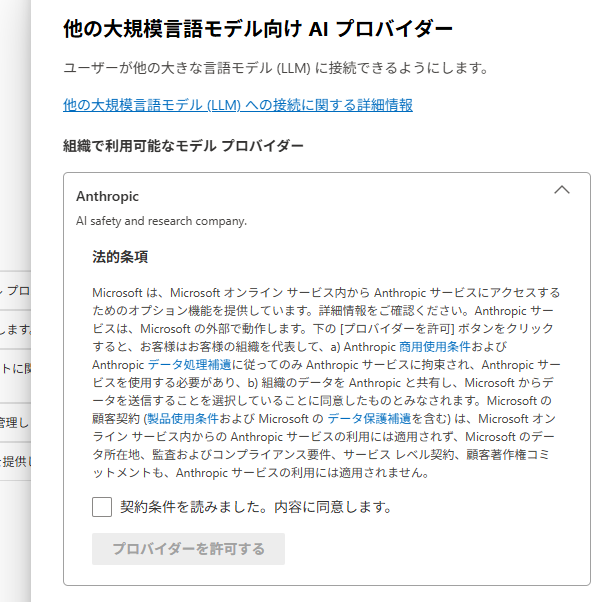This screenshot has height=602, width=604.
Task: Click the Anthropic provider name heading
Action: coord(108,196)
